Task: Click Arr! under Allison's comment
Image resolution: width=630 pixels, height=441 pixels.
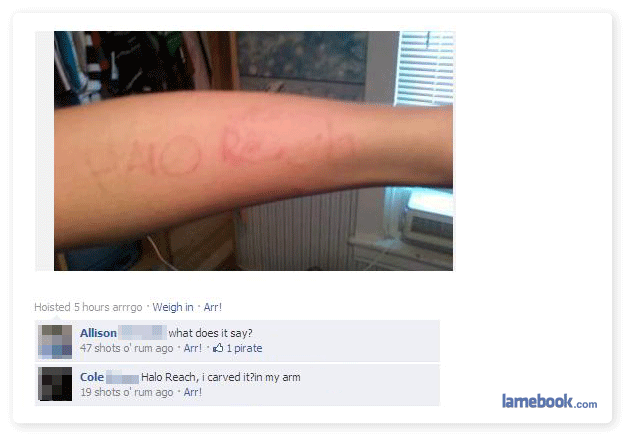Action: 192,348
